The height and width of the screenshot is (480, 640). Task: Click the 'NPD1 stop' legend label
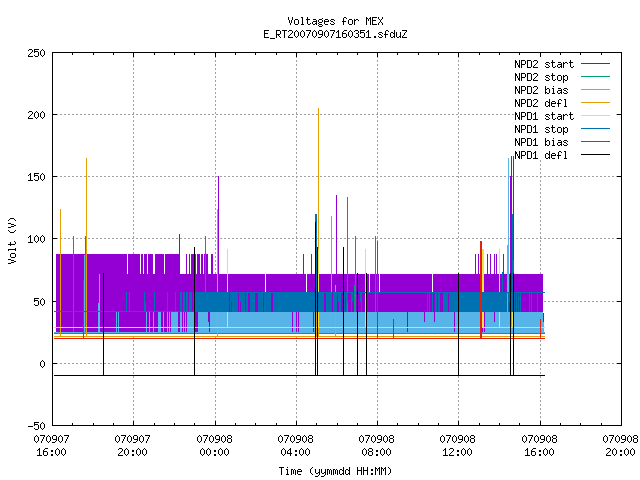(541, 129)
